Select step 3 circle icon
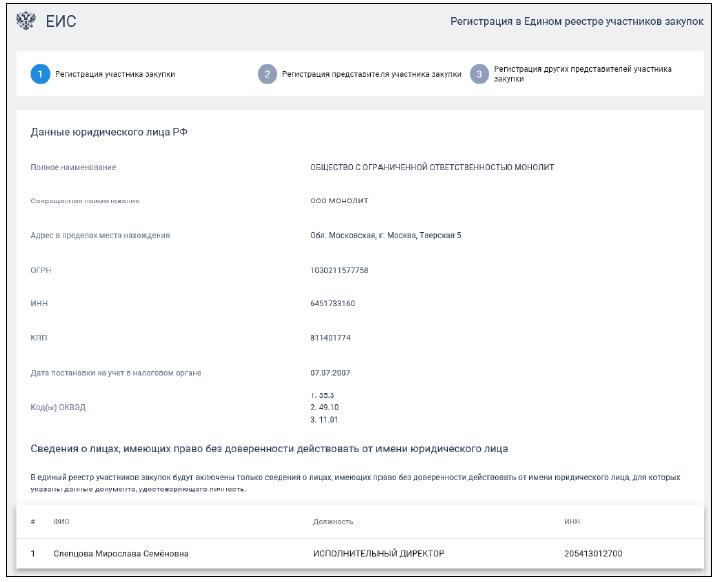The width and height of the screenshot is (718, 582). pyautogui.click(x=480, y=74)
